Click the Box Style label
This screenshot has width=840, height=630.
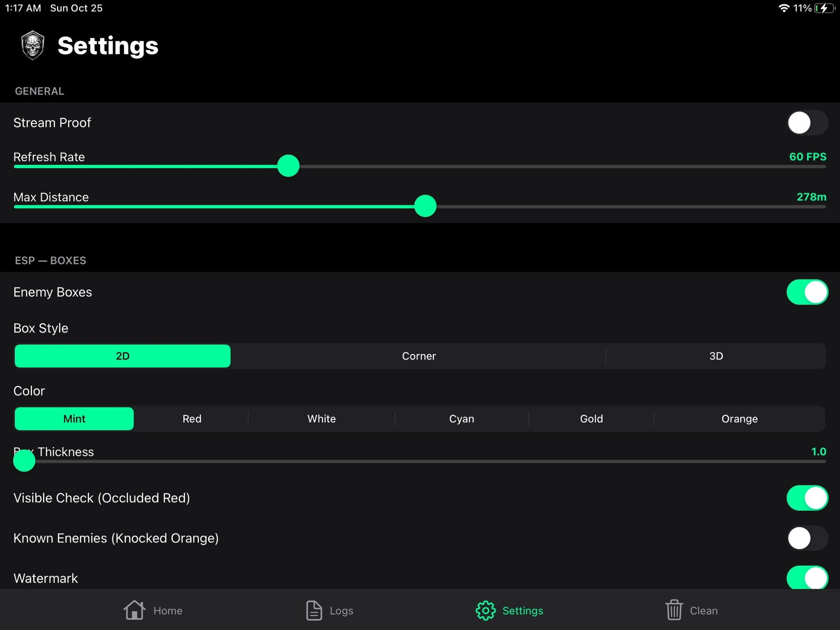coord(41,328)
